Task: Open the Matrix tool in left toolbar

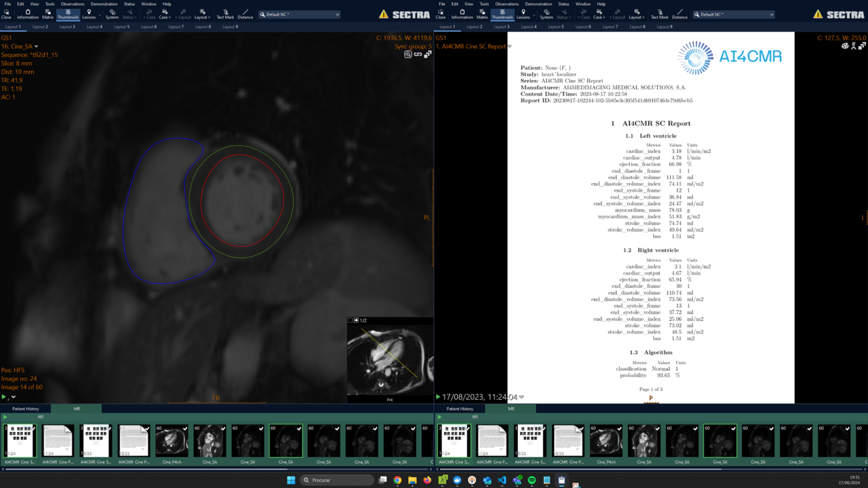Action: click(47, 14)
